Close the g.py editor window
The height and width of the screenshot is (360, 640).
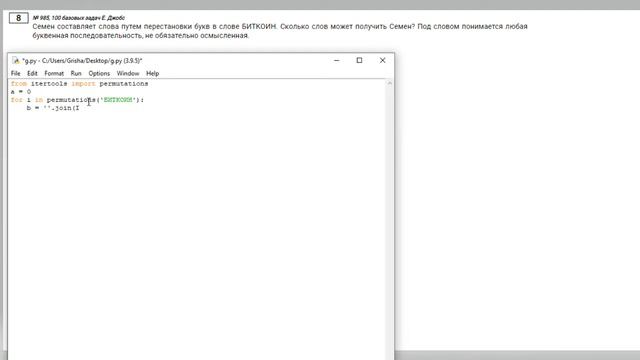pos(382,60)
